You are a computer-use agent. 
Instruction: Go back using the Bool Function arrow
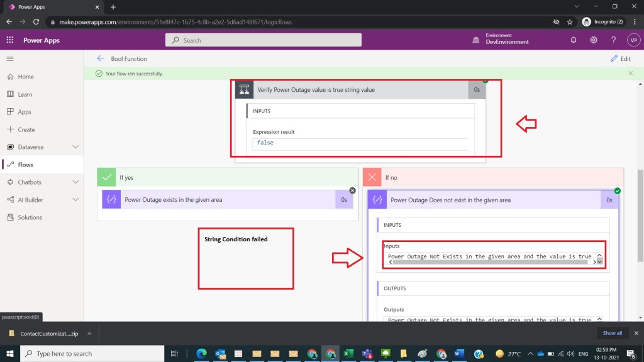click(100, 58)
